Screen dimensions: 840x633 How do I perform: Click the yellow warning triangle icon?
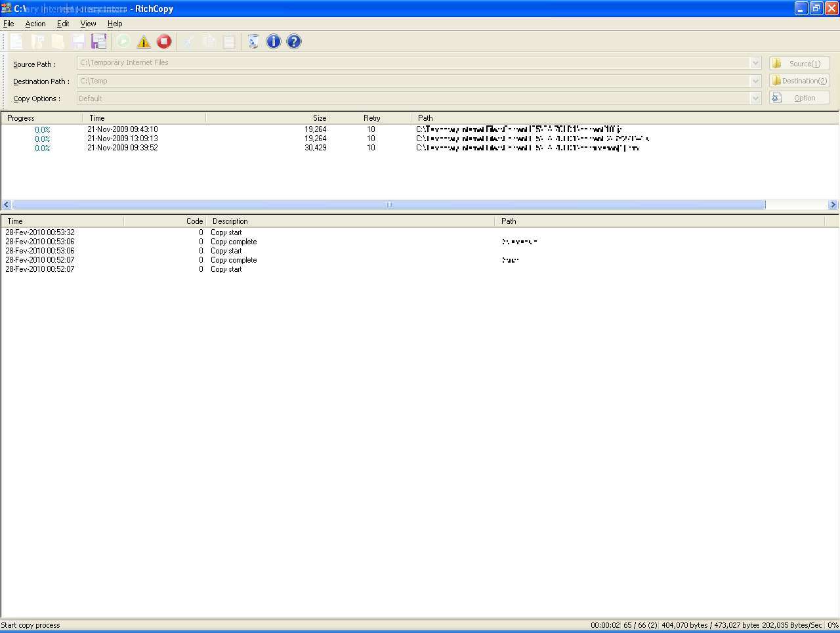(144, 42)
